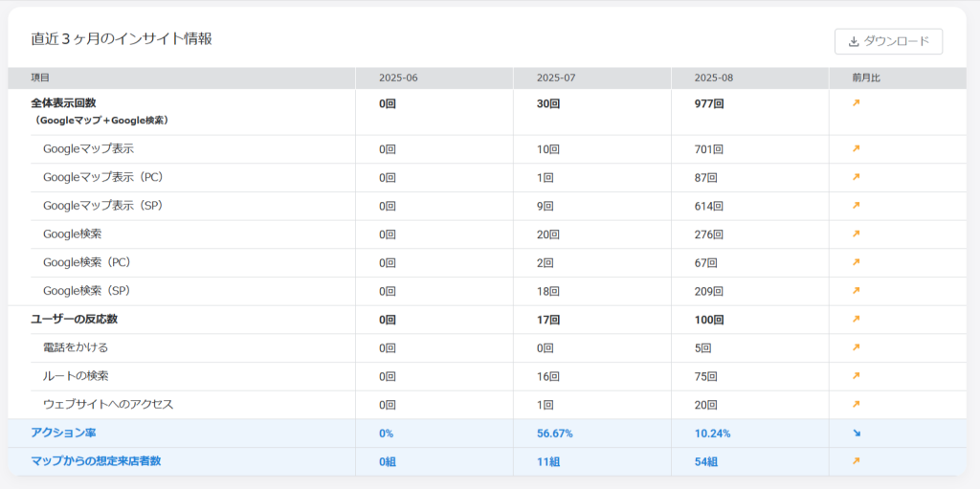Click the ウェブサイトへのアクセス row label

coord(108,404)
